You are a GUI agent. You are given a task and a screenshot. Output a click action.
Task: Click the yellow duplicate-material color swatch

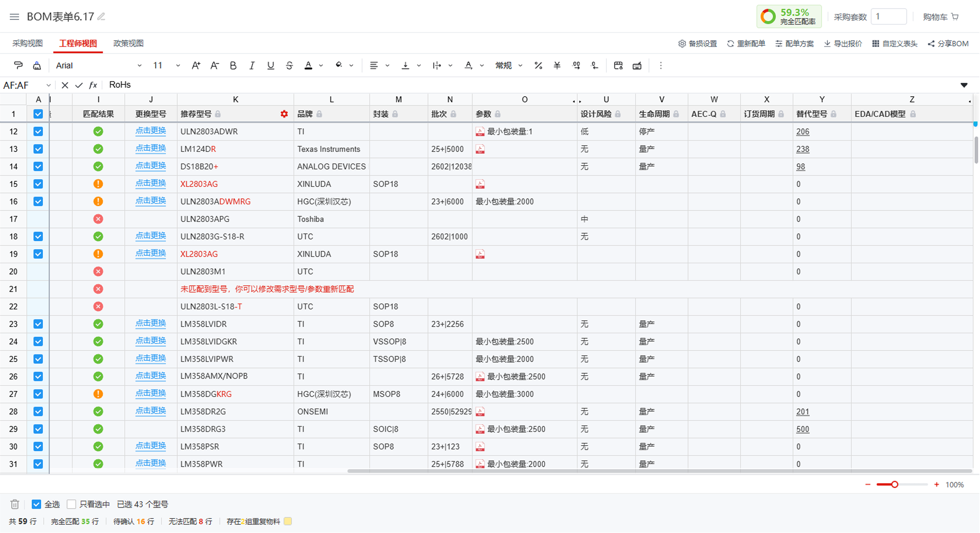click(288, 521)
